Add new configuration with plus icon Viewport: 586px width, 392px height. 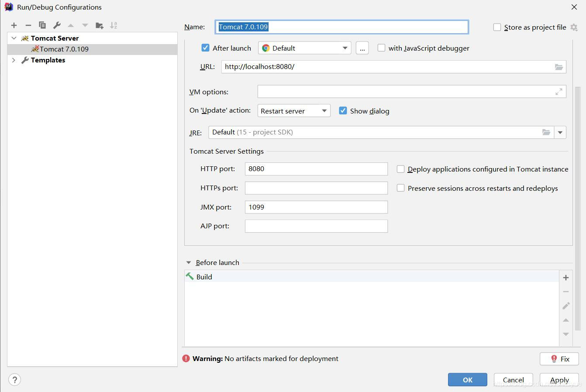(14, 25)
